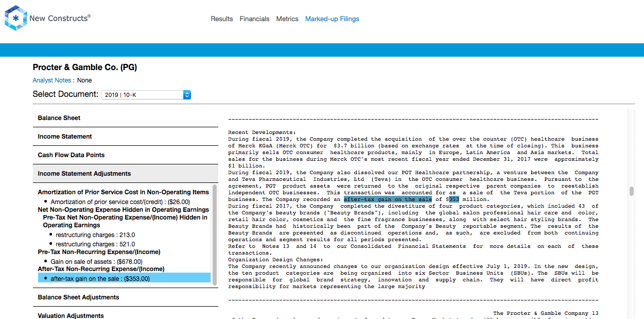Select restructuring charges : 213.0 item

pyautogui.click(x=95, y=235)
